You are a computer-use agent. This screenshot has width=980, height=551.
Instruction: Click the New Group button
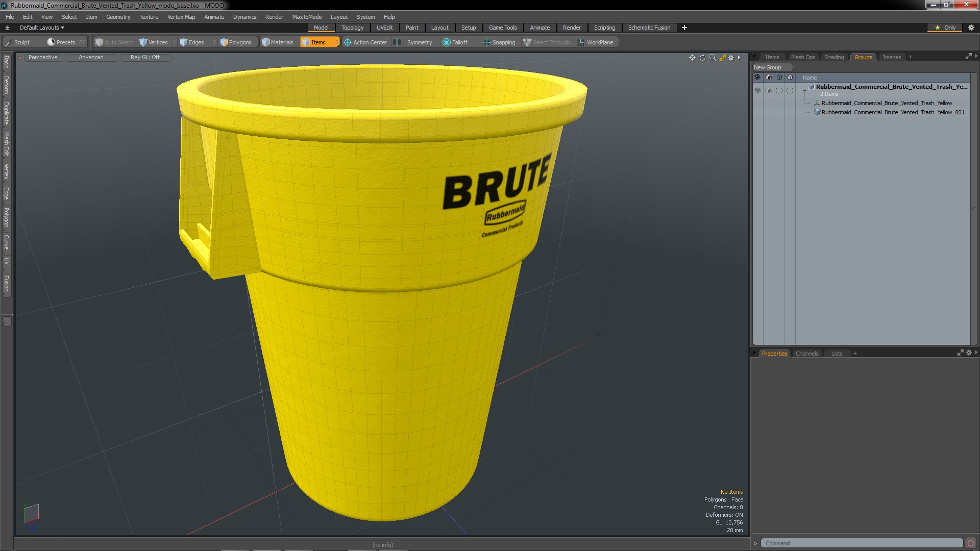coord(771,67)
